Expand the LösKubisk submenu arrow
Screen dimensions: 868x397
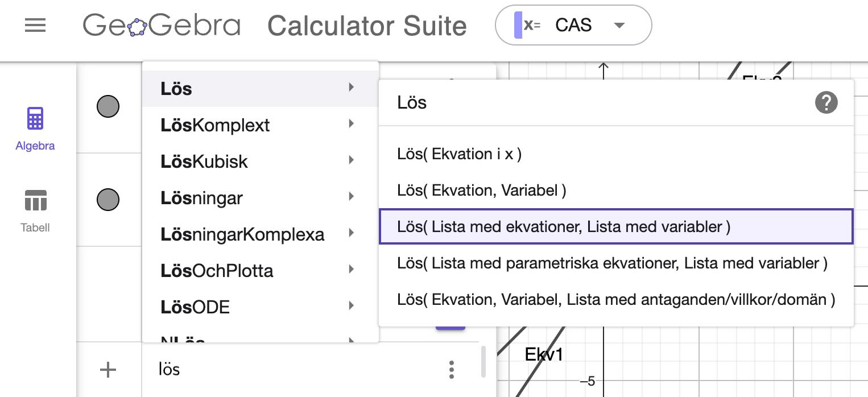(351, 161)
